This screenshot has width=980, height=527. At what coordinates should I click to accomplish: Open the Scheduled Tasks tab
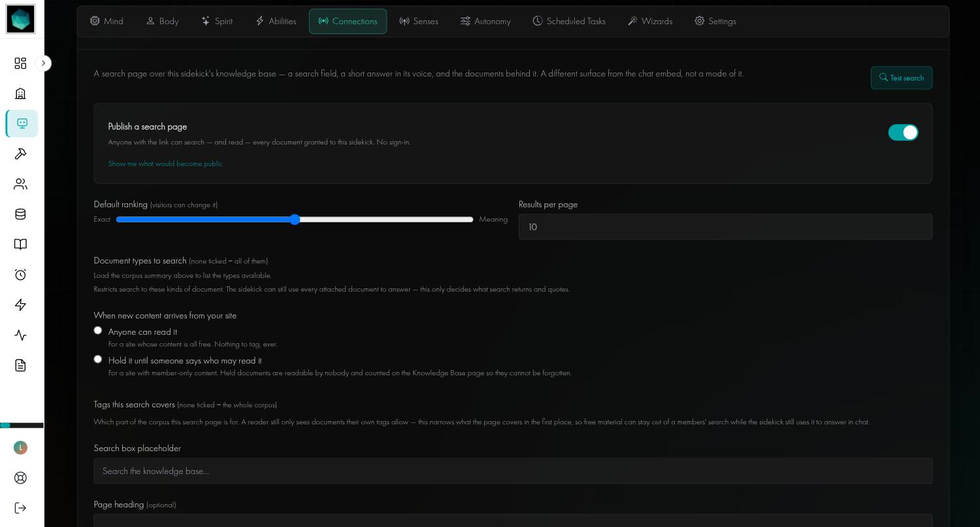click(x=569, y=21)
